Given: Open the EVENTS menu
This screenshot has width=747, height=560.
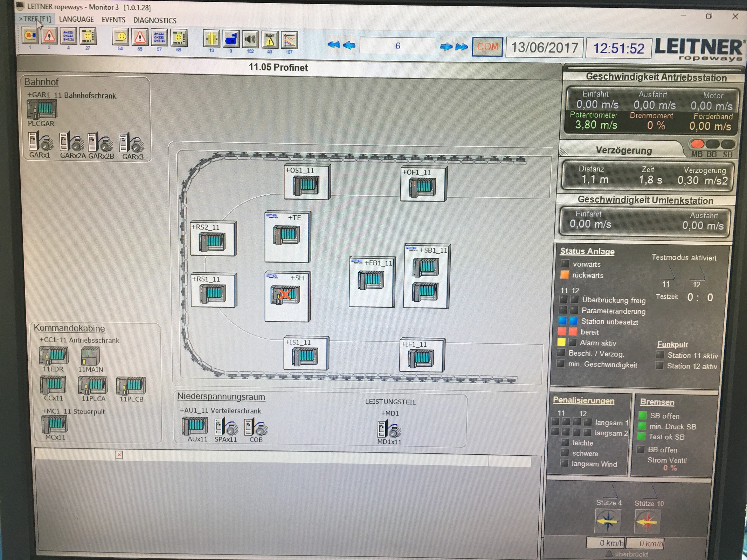Looking at the screenshot, I should [113, 20].
